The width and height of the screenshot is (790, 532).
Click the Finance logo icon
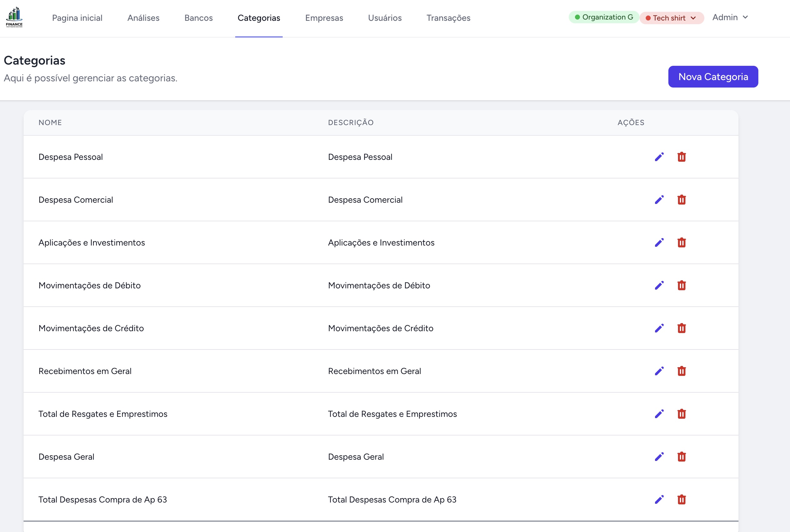coord(14,17)
